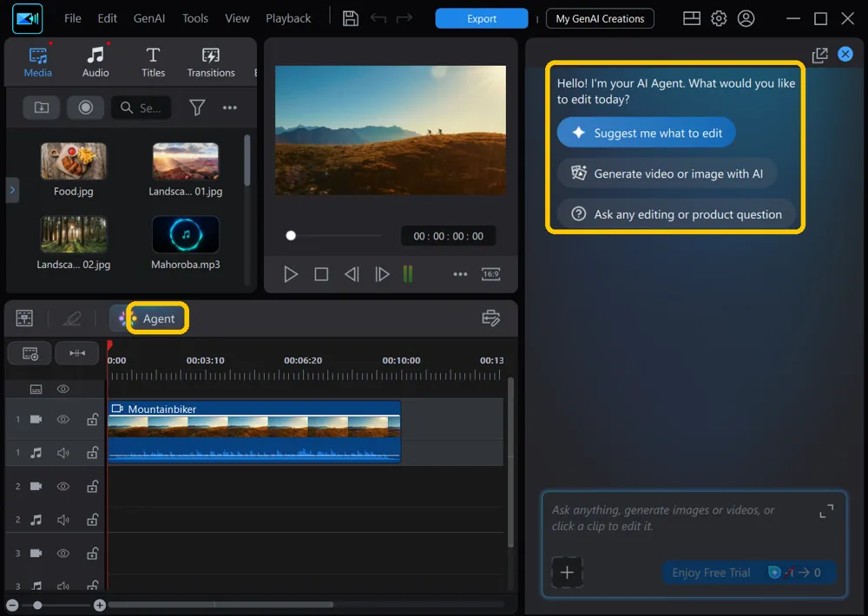
Task: Select the Mountainbiker clip on timeline
Action: click(254, 432)
